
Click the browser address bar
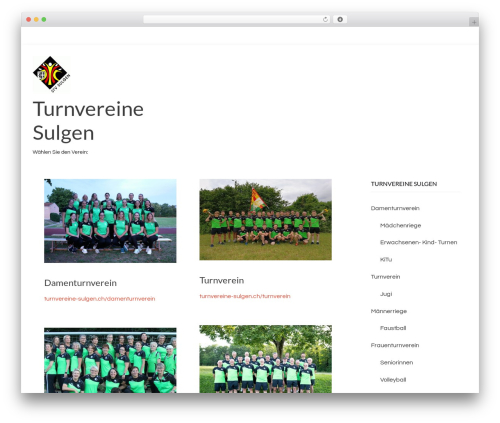[236, 20]
